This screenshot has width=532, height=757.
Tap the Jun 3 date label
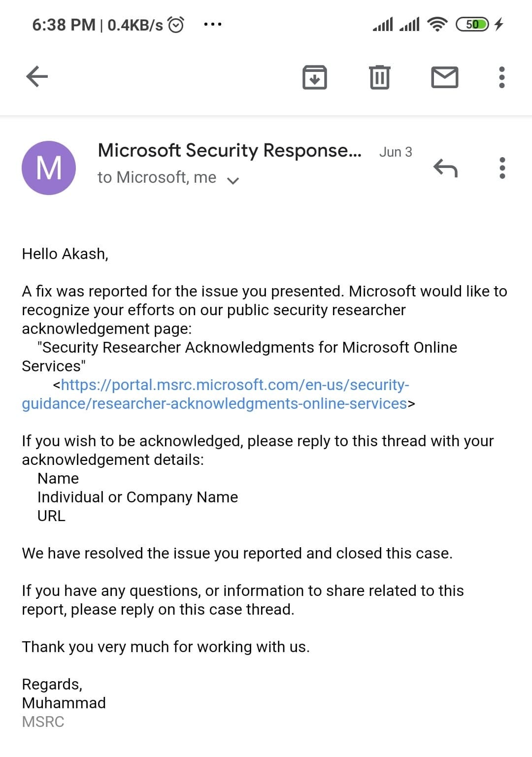(396, 152)
